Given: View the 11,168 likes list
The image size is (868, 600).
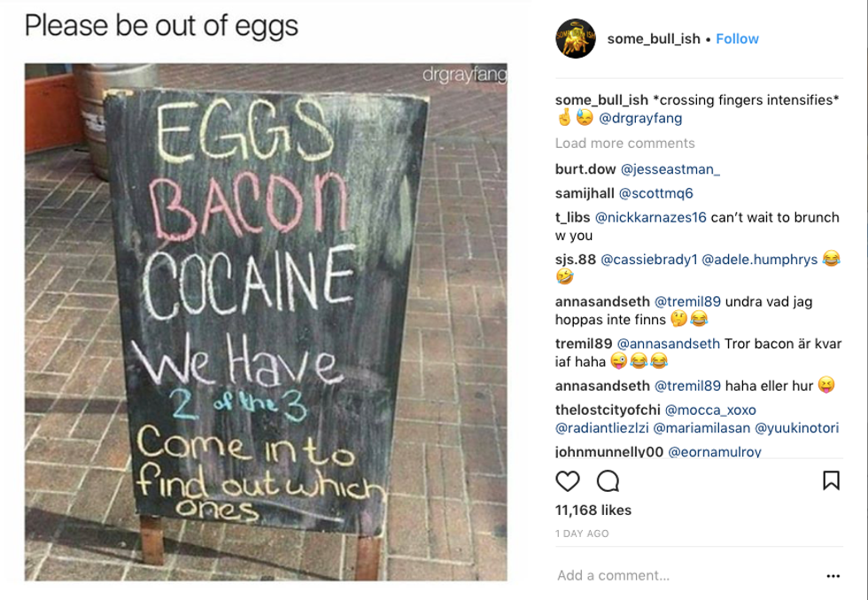Looking at the screenshot, I should (593, 510).
